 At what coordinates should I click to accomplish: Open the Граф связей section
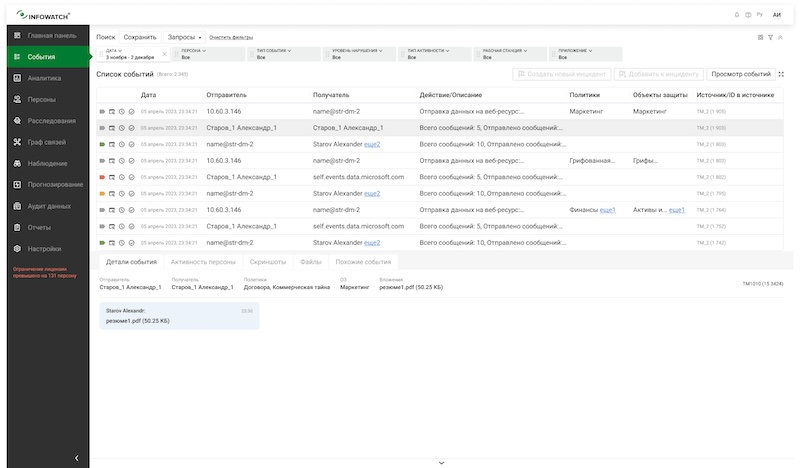[x=48, y=142]
